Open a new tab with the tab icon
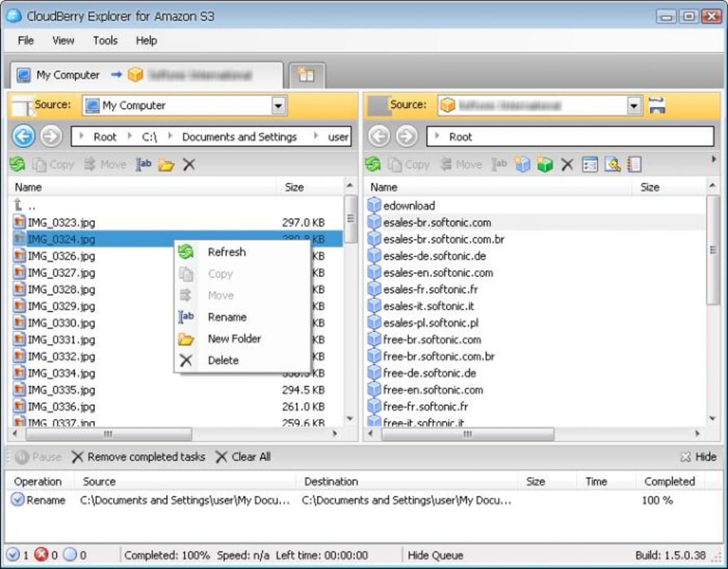Screen dimensions: 728x569 [306, 75]
